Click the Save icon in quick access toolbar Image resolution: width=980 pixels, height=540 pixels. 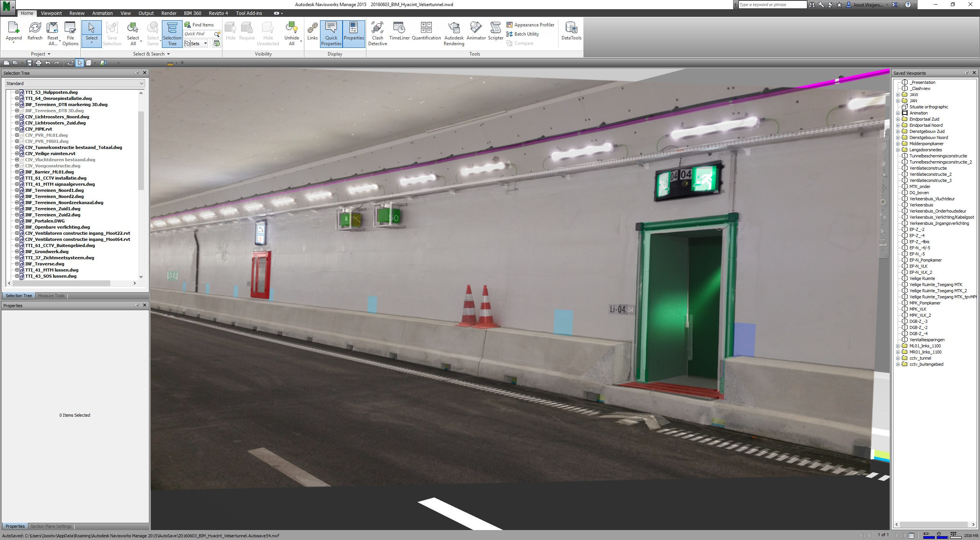click(29, 63)
